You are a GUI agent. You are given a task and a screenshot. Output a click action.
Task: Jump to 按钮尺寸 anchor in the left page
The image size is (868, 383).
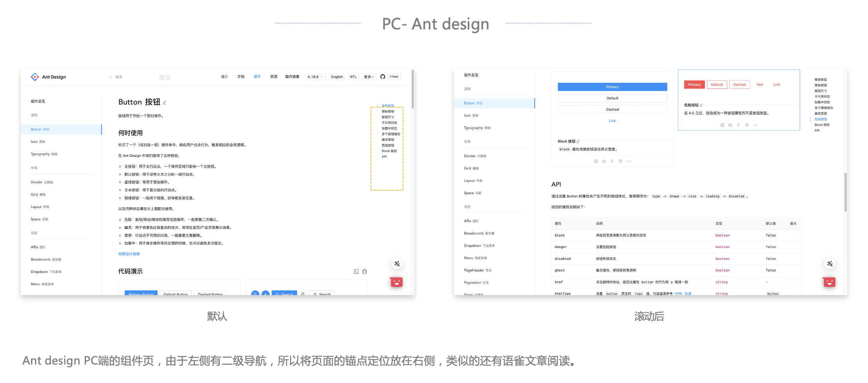(x=388, y=117)
